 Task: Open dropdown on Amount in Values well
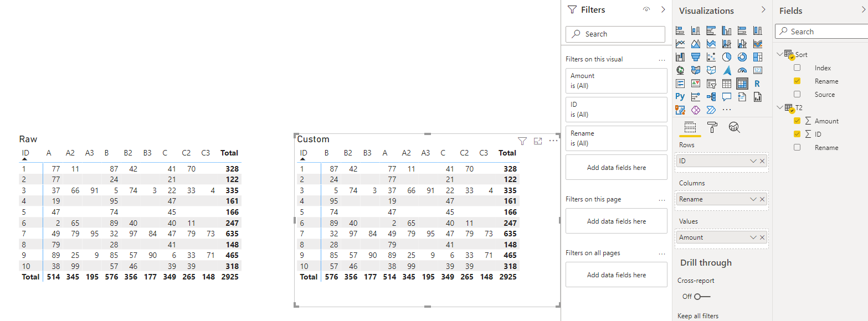(x=753, y=237)
